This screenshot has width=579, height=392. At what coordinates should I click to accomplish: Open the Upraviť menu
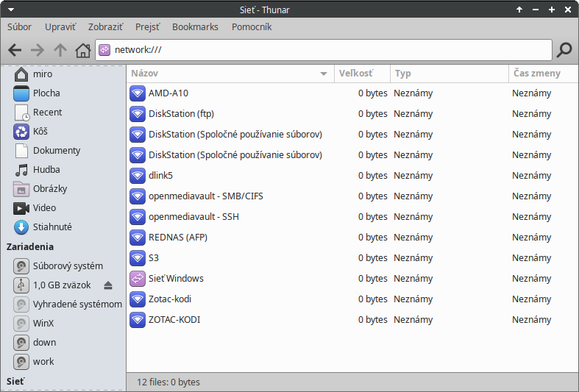click(60, 27)
